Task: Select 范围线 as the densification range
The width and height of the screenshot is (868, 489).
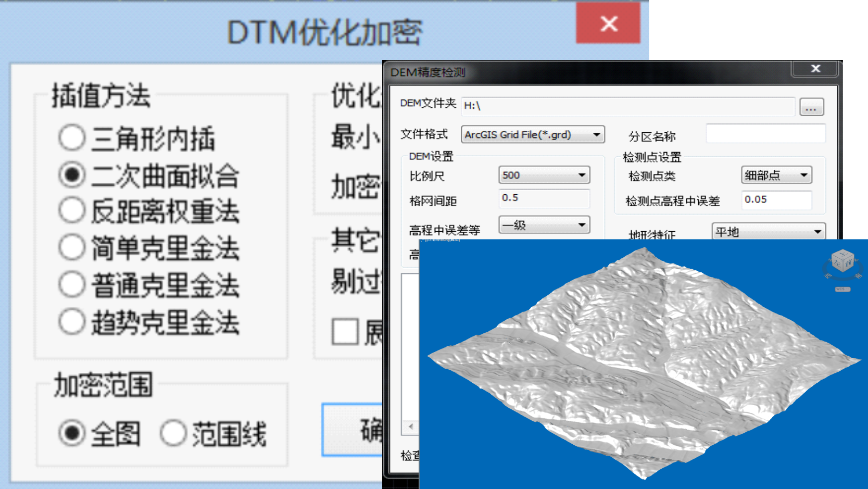Action: 173,433
